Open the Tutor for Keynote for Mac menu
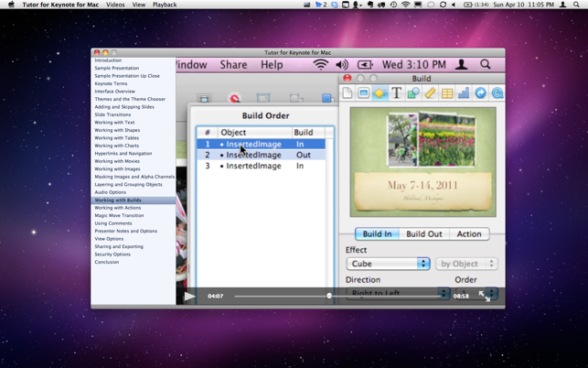Screen dimensions: 588x368 tap(60, 5)
